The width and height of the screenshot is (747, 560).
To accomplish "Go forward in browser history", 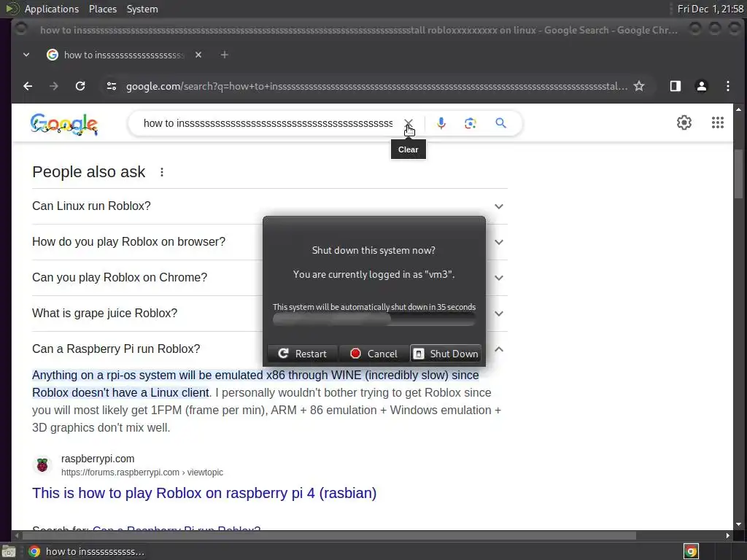I will point(54,86).
